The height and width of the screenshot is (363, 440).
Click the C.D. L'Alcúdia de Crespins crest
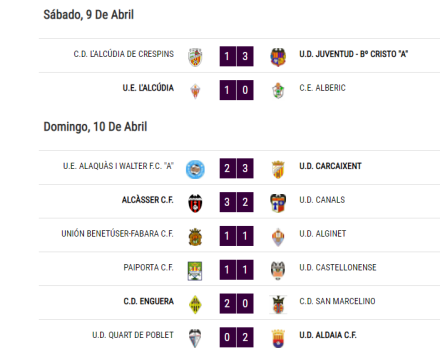tap(195, 57)
